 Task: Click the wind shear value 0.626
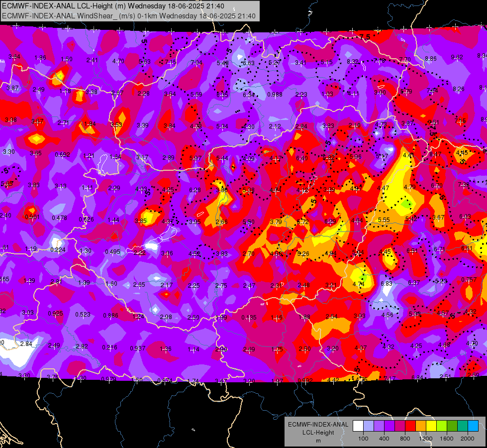coord(87,219)
